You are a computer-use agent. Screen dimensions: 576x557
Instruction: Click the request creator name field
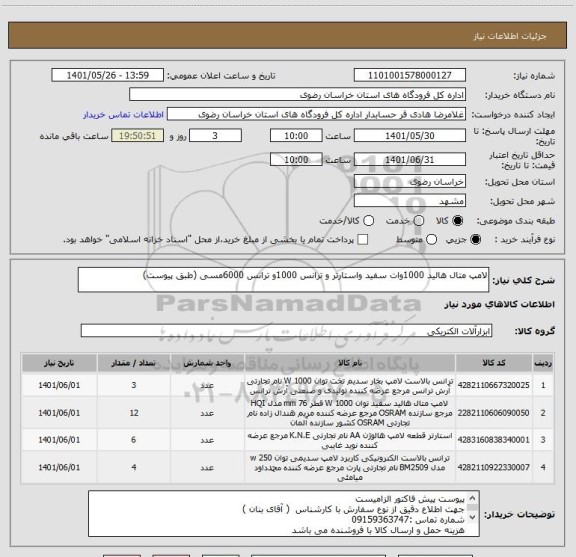(316, 114)
